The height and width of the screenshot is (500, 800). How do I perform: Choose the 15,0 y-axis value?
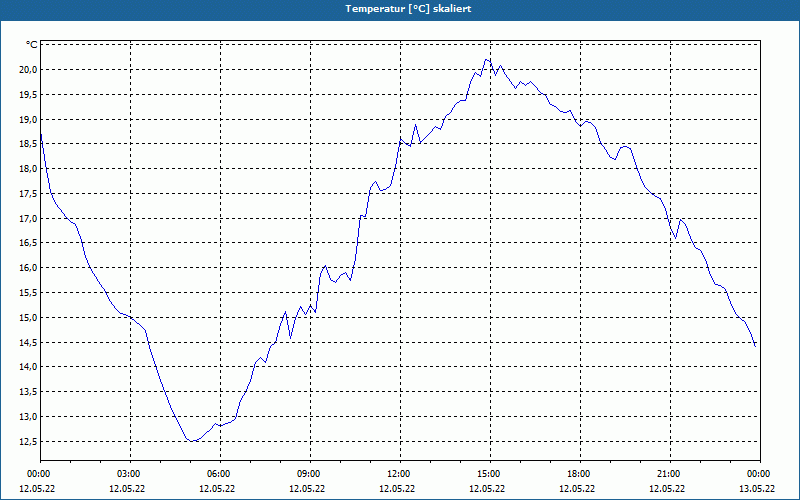pyautogui.click(x=28, y=318)
